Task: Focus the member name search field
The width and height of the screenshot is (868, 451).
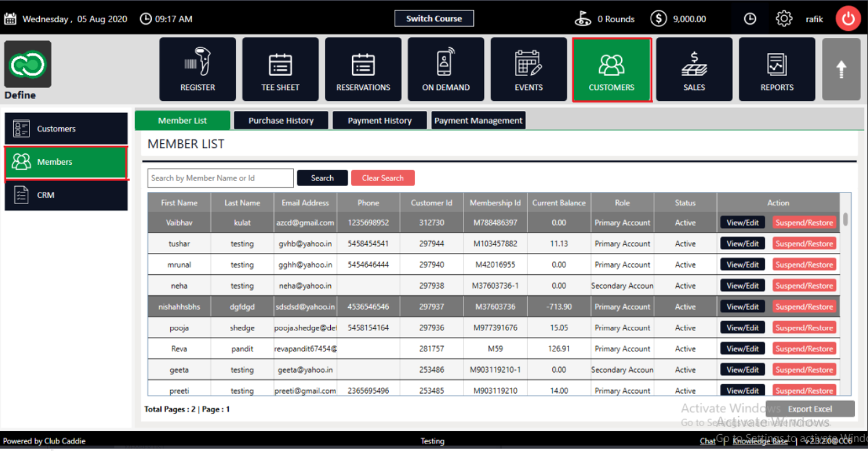Action: point(220,178)
